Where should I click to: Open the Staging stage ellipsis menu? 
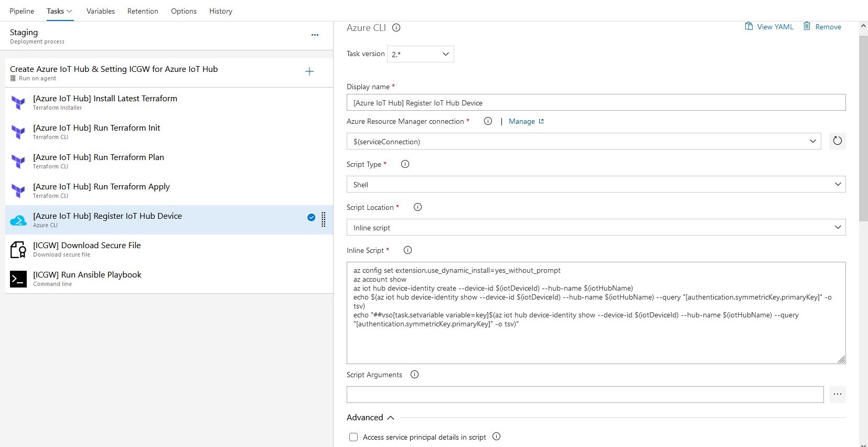[315, 35]
